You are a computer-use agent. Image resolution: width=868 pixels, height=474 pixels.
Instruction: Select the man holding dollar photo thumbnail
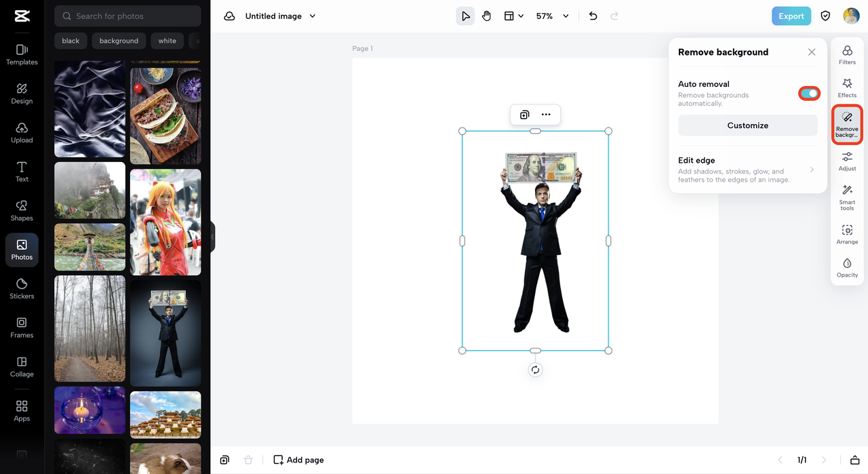tap(165, 333)
